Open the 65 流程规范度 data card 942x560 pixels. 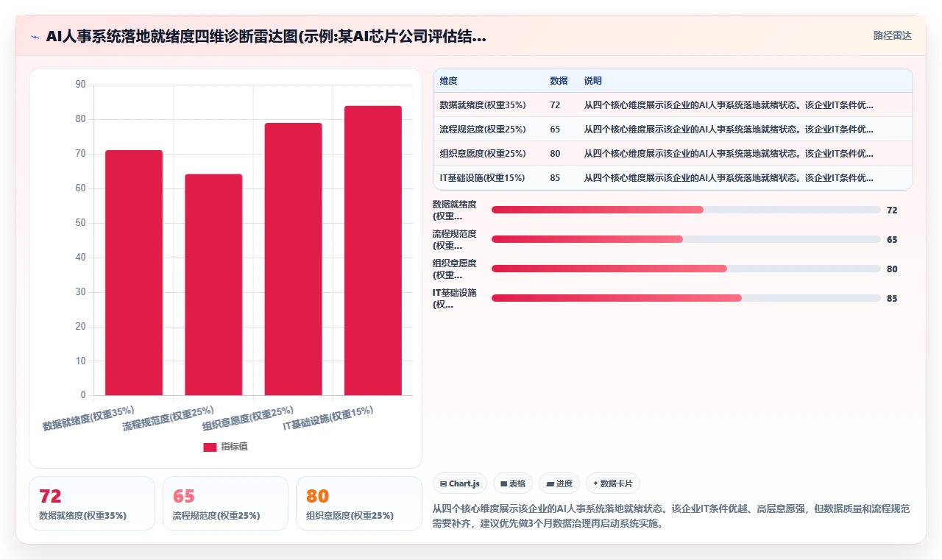coord(225,503)
